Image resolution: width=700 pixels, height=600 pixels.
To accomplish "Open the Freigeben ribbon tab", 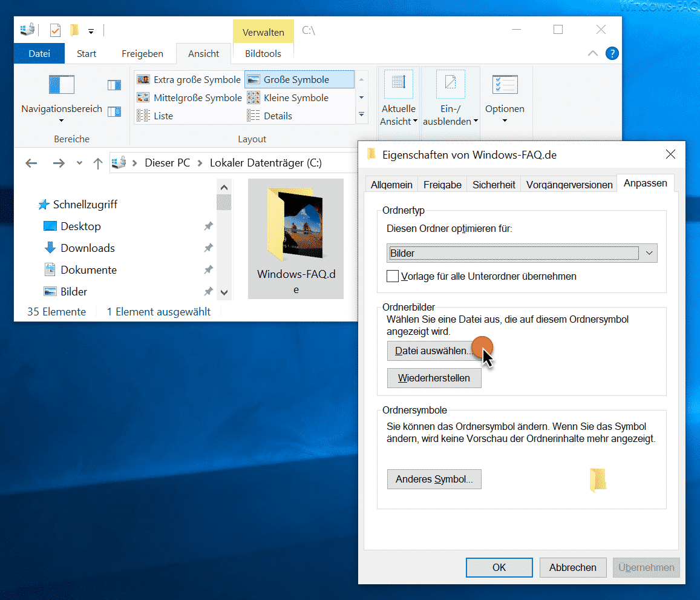I will [142, 54].
